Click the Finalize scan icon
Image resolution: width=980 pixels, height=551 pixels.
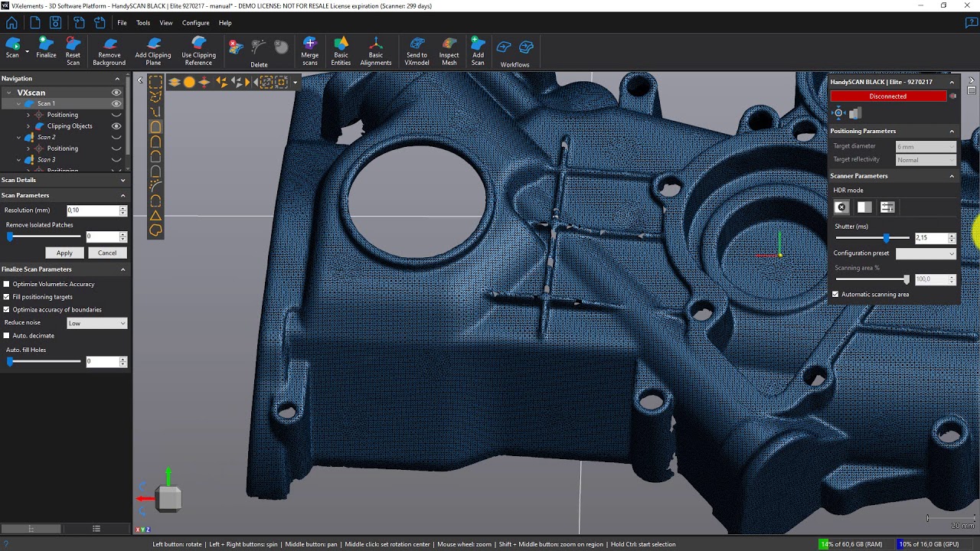[46, 47]
